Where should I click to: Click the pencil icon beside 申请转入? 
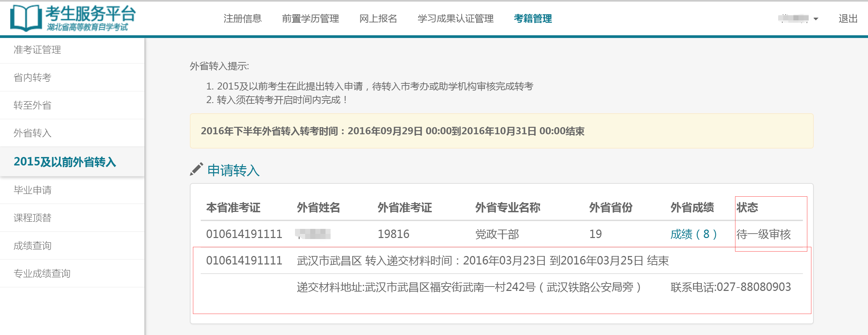coord(196,169)
